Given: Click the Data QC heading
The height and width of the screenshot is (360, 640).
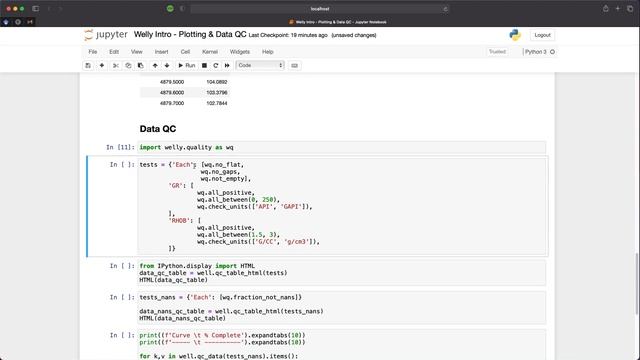Looking at the screenshot, I should [158, 129].
